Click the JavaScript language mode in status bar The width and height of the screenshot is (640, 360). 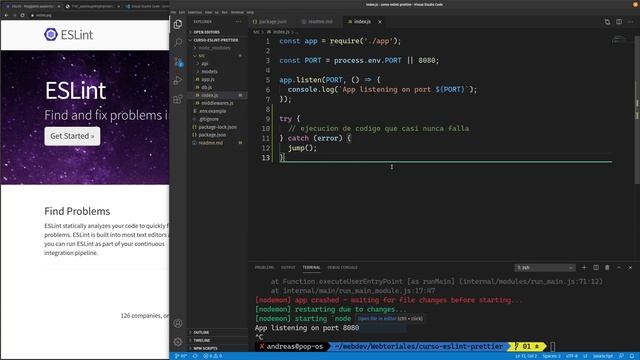[x=603, y=356]
